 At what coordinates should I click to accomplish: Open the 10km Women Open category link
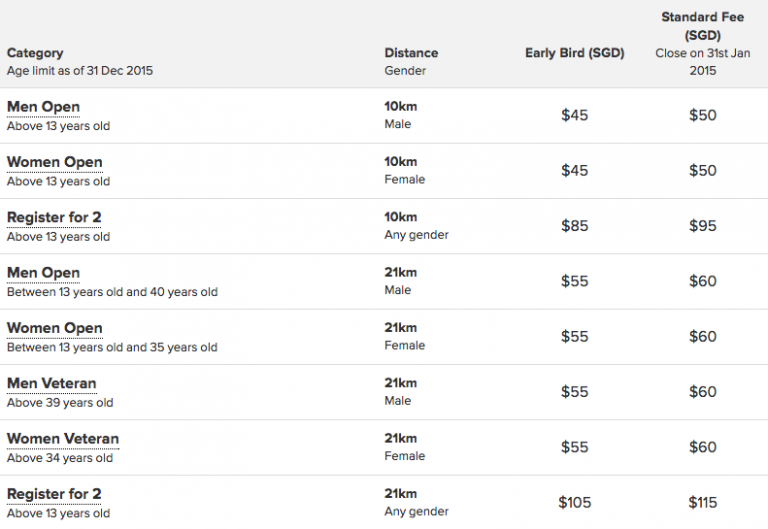55,162
